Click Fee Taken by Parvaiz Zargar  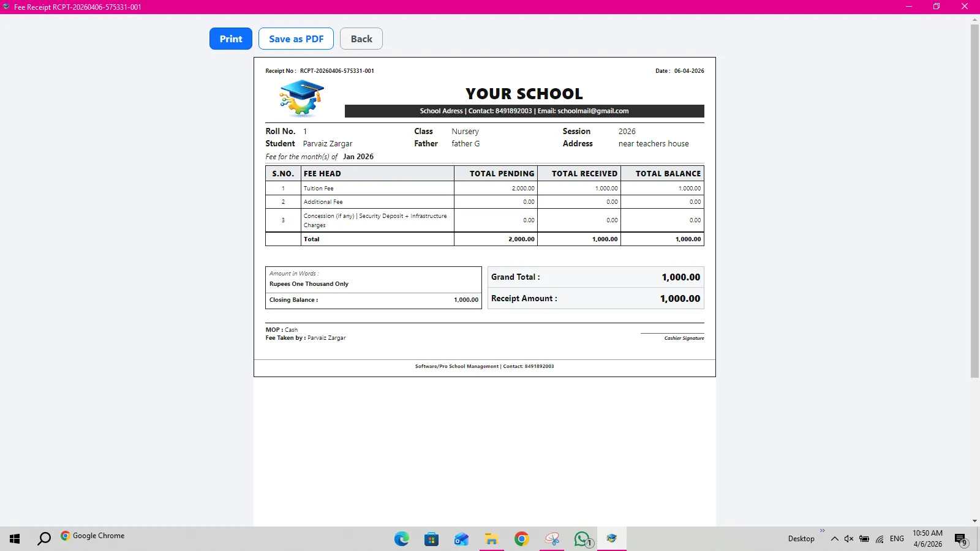tap(306, 338)
